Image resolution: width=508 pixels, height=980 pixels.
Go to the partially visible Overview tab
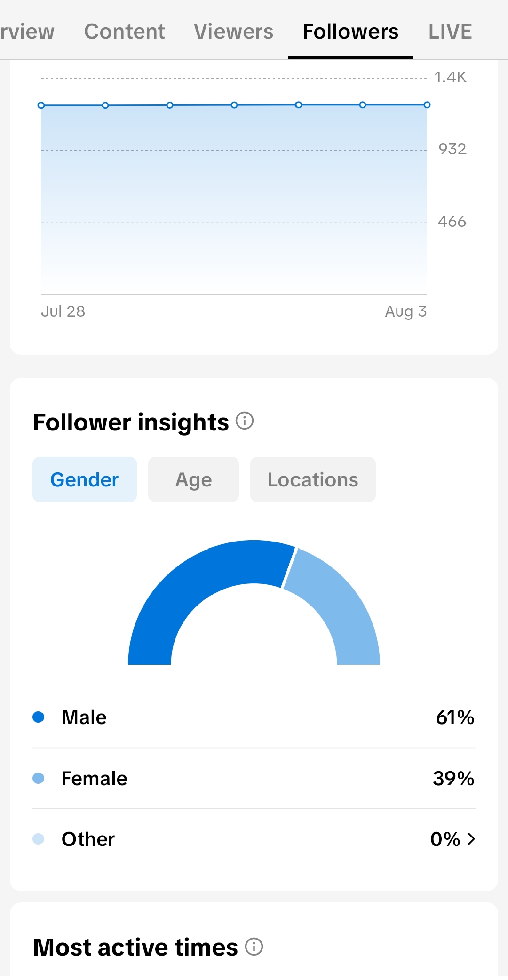coord(27,32)
